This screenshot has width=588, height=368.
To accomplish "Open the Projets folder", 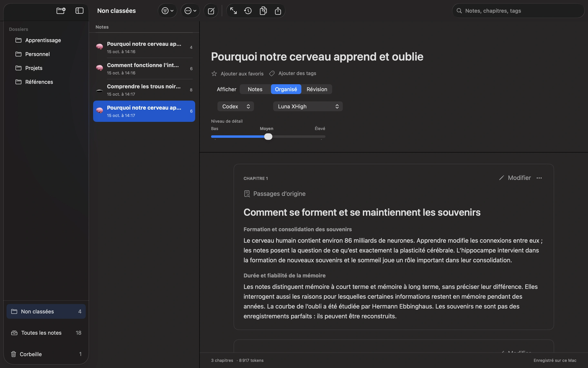I will (x=46, y=68).
